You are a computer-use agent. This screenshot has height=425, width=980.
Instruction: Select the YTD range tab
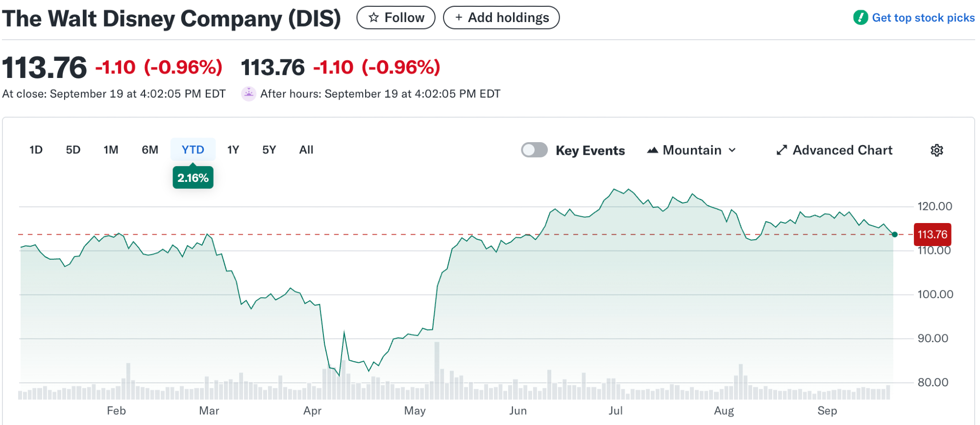[x=193, y=150]
